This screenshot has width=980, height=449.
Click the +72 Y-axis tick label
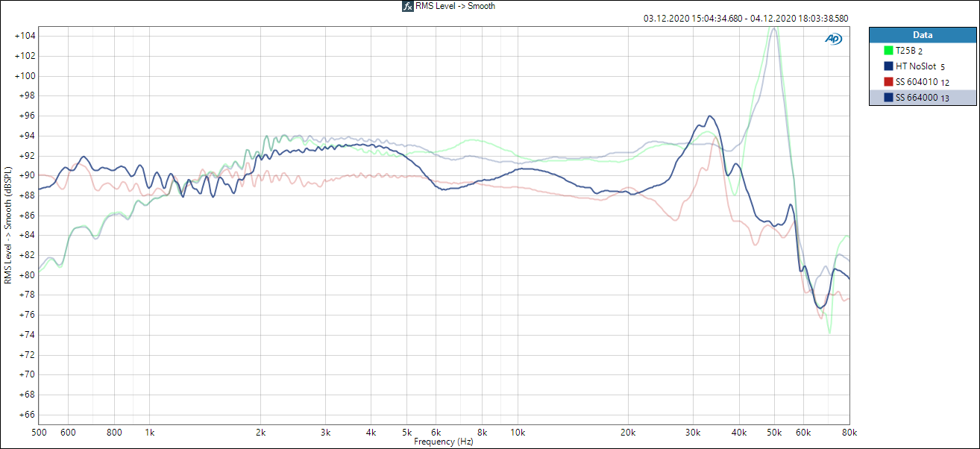[26, 355]
